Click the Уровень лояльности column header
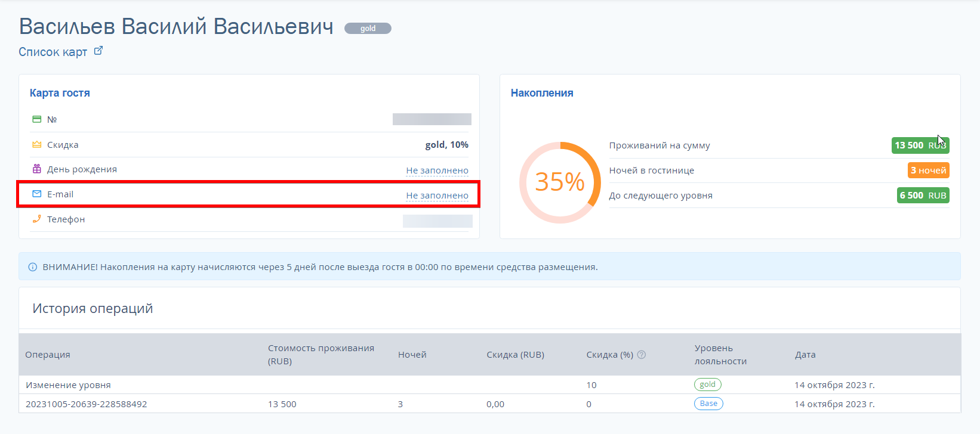The width and height of the screenshot is (980, 434). coord(720,355)
